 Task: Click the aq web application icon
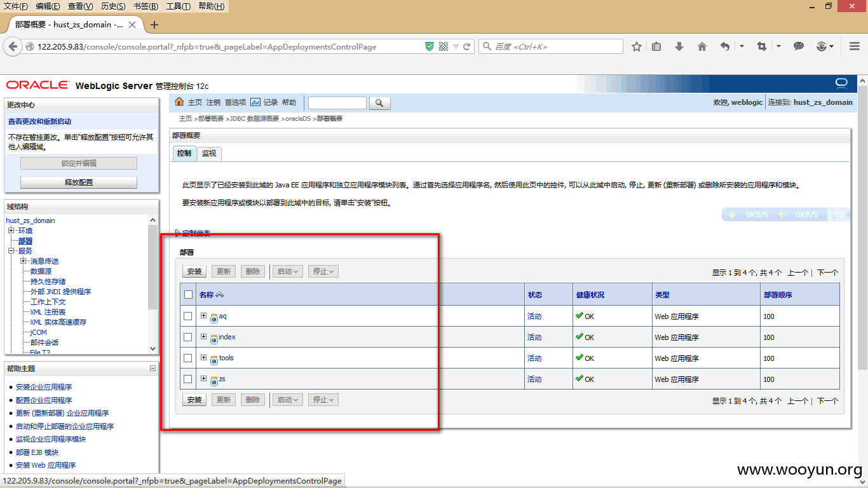coord(214,318)
